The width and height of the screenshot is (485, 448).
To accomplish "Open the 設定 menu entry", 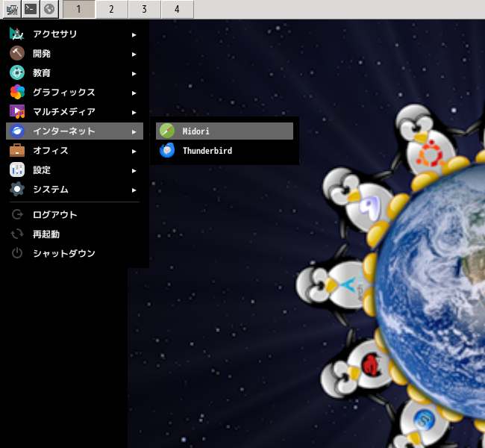I will [x=75, y=170].
